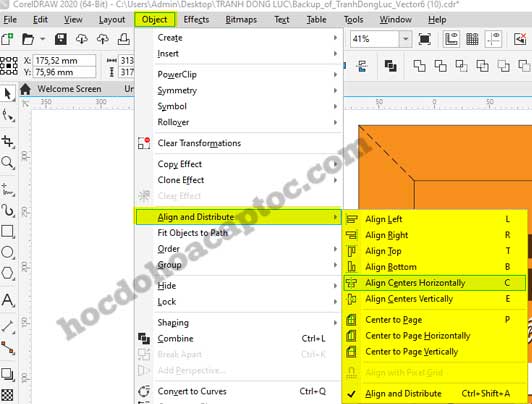Click the Weld shaping icon
Screen dimensions: 532x404
tap(419, 65)
